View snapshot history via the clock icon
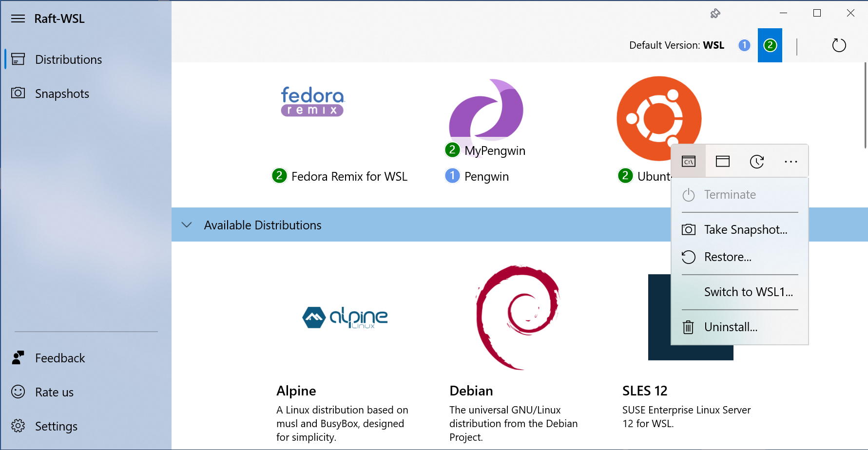Image resolution: width=868 pixels, height=450 pixels. click(x=756, y=161)
